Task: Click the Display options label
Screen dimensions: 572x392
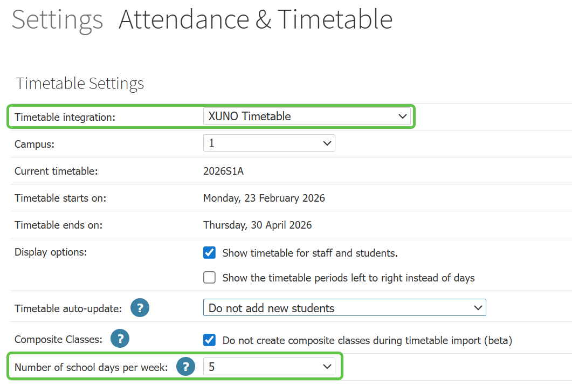Action: point(51,252)
